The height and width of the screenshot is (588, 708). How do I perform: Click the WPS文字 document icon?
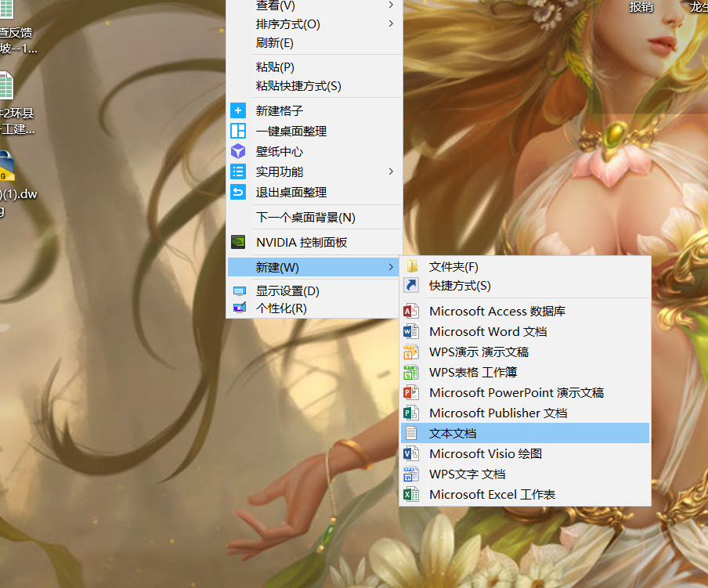pyautogui.click(x=411, y=474)
